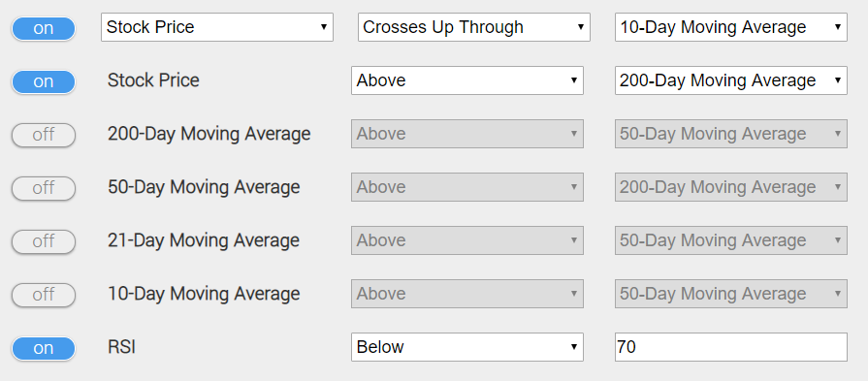Click the disabled 200-Day Moving Average target dropdown
Viewport: 868px width, 381px height.
(x=730, y=187)
